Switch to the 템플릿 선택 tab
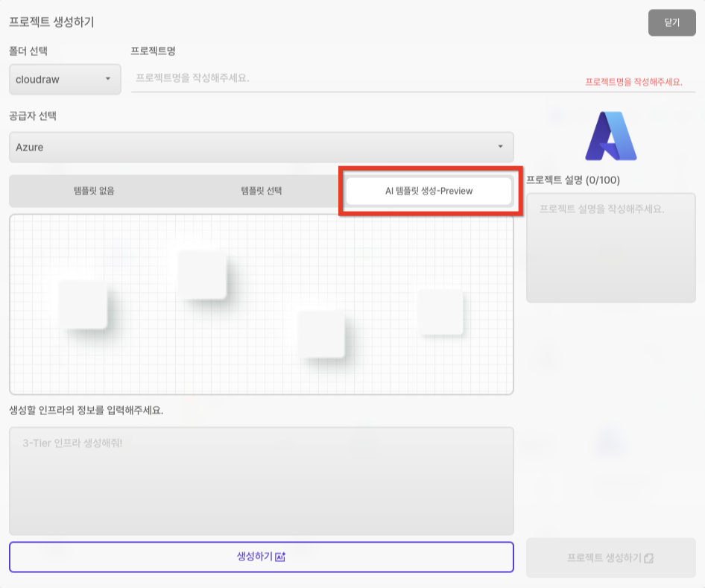This screenshot has height=588, width=705. pyautogui.click(x=262, y=191)
